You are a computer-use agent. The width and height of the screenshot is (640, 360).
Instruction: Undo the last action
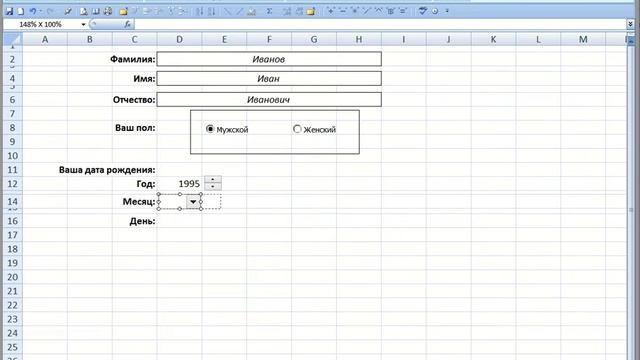33,11
